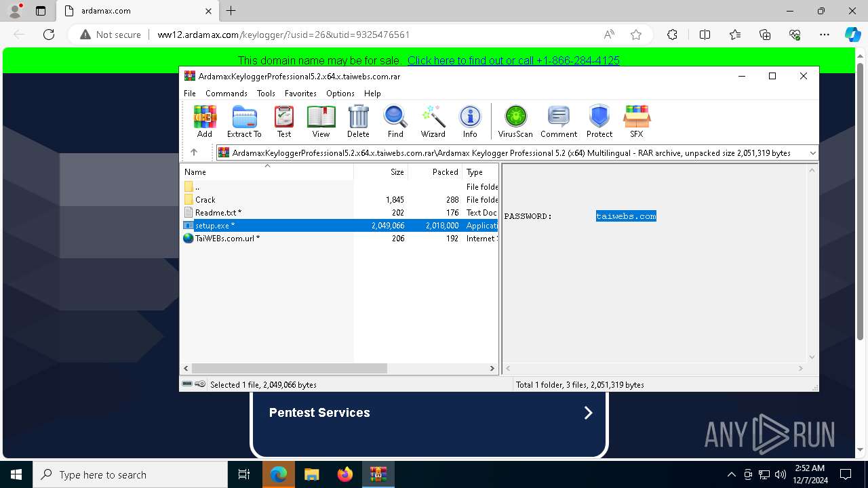Open Task View on taskbar
The image size is (868, 488).
[244, 474]
